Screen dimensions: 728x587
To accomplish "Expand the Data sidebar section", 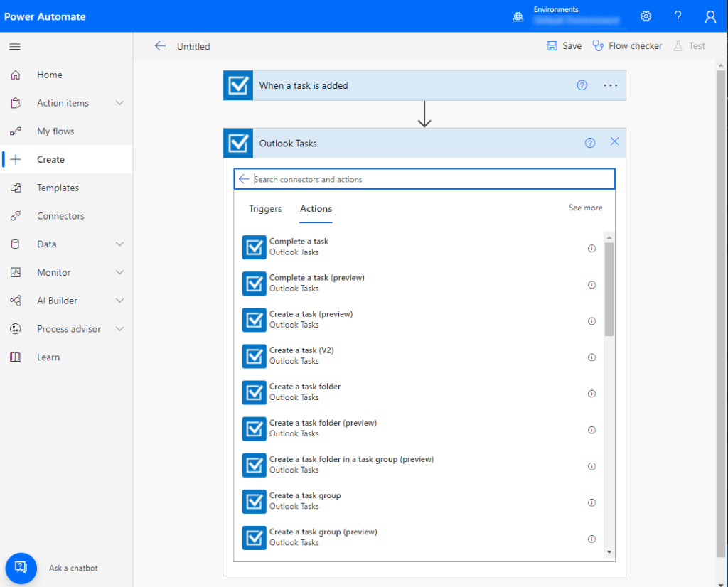I will (121, 244).
